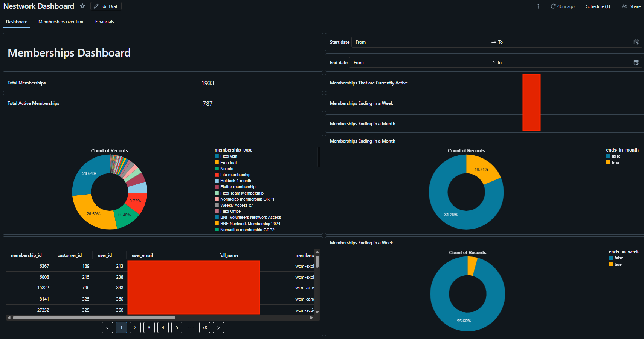
Task: Click membership_id cell 15822
Action: click(43, 288)
